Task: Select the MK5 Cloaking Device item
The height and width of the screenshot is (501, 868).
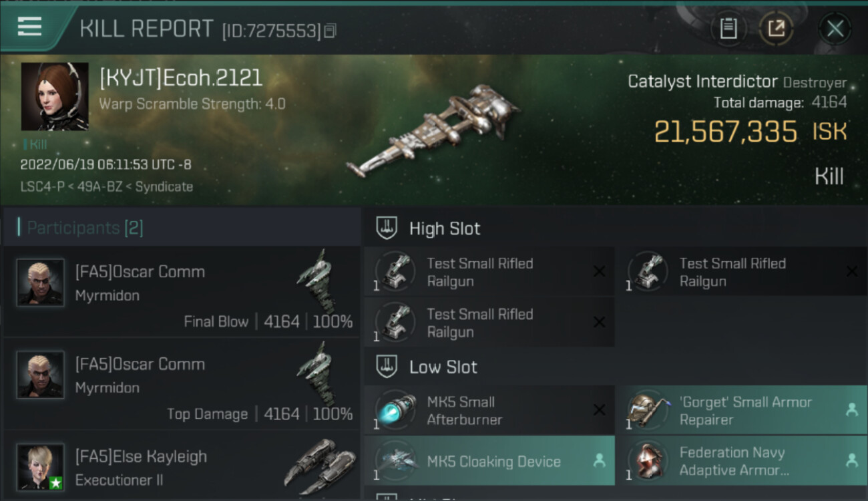Action: (489, 461)
